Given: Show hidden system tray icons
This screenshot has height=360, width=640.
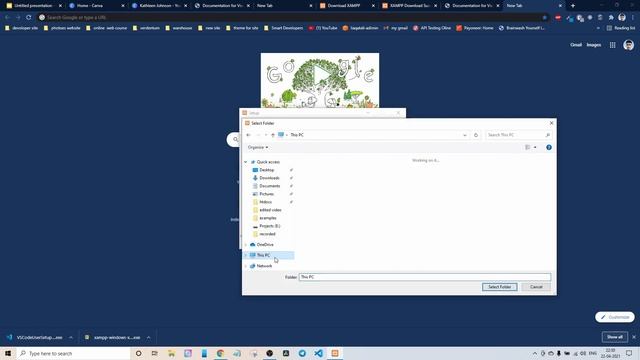Looking at the screenshot, I should [535, 353].
